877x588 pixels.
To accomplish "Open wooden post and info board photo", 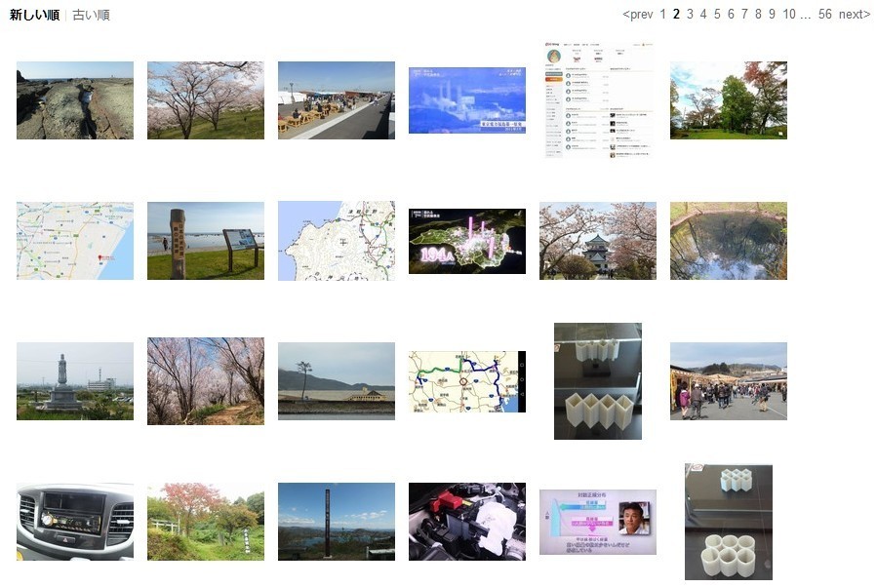I will (206, 241).
